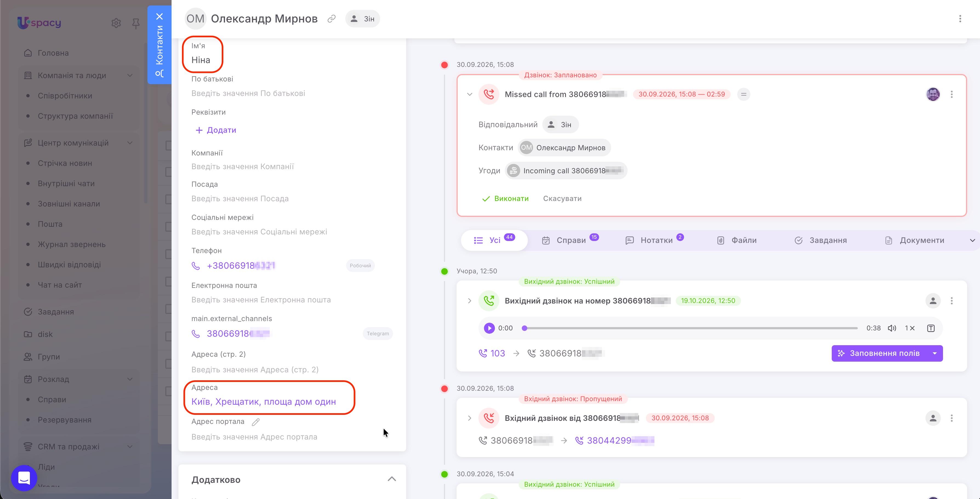Open three-dot menu of Вихідний дзвінок card

[951, 301]
